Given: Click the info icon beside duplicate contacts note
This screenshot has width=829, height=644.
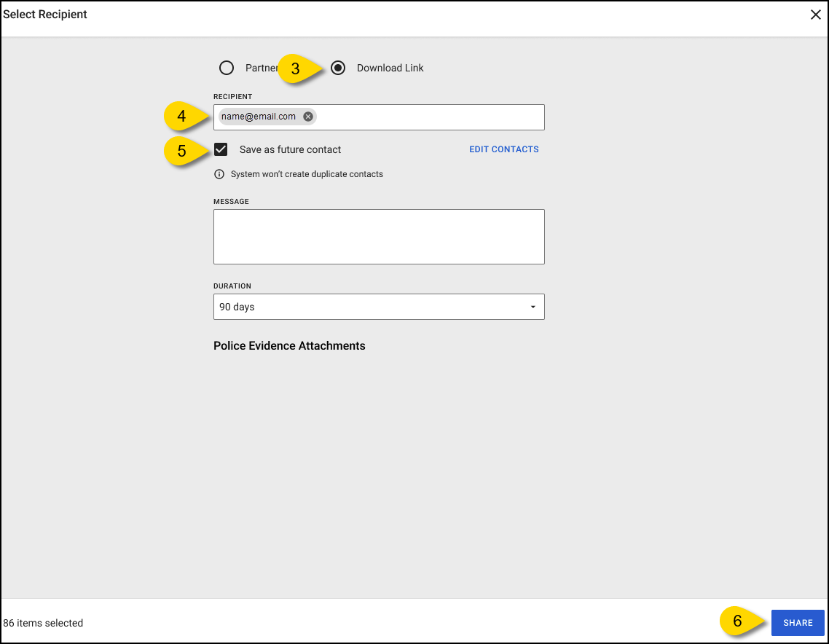Looking at the screenshot, I should pyautogui.click(x=219, y=174).
